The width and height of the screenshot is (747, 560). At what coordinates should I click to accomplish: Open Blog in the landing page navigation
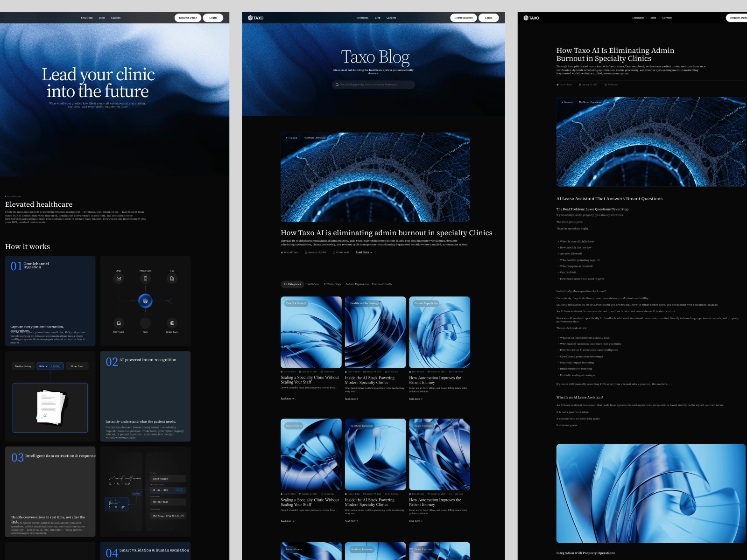coord(102,18)
